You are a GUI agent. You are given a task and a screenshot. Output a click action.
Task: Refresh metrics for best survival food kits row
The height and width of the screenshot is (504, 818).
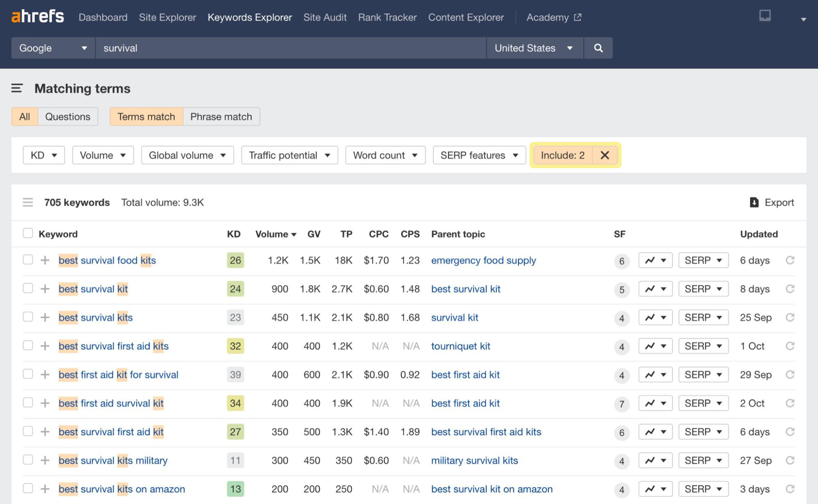791,260
